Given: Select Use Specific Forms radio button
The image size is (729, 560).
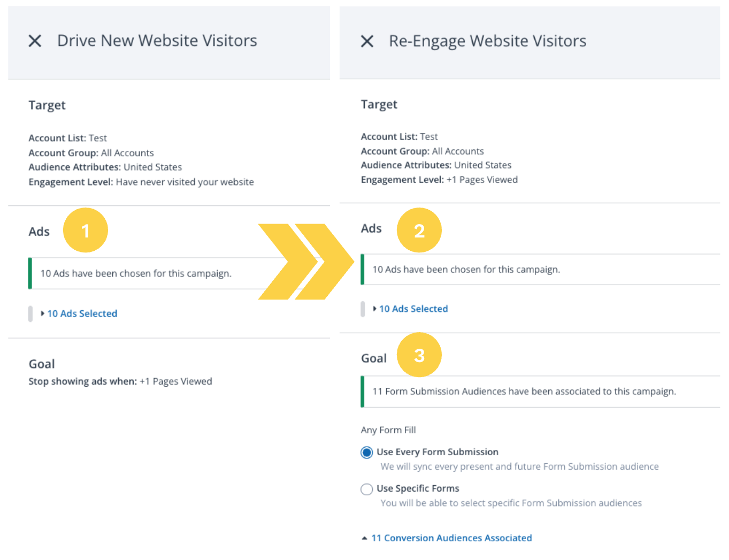Looking at the screenshot, I should click(367, 489).
